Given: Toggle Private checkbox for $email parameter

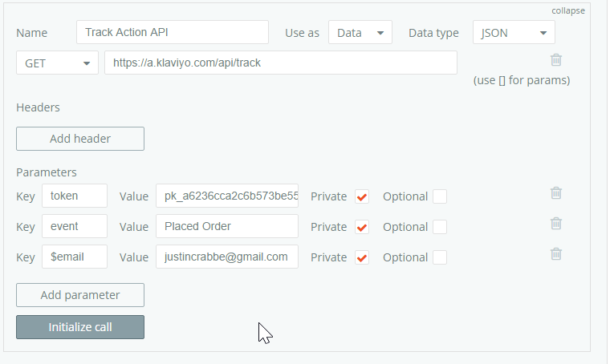Looking at the screenshot, I should coord(362,257).
